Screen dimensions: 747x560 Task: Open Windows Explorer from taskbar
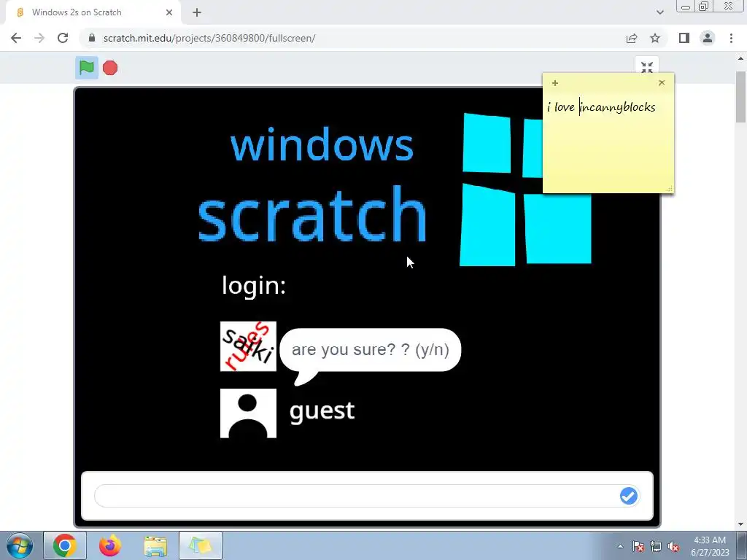[155, 545]
